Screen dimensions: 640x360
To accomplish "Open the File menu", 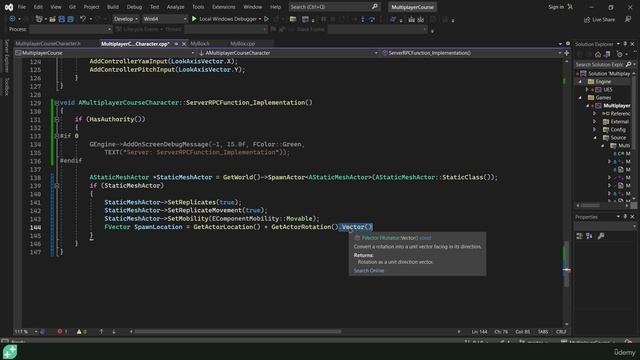I will (x=22, y=7).
